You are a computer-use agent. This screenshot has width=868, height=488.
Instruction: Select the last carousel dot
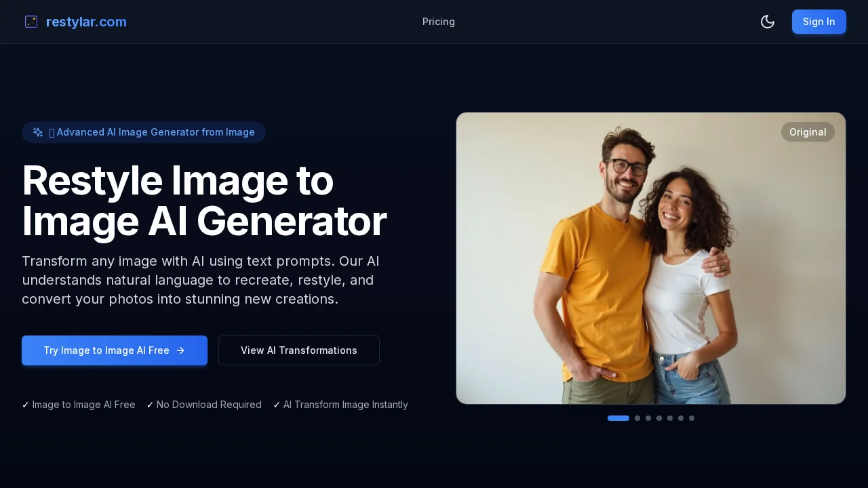(692, 418)
